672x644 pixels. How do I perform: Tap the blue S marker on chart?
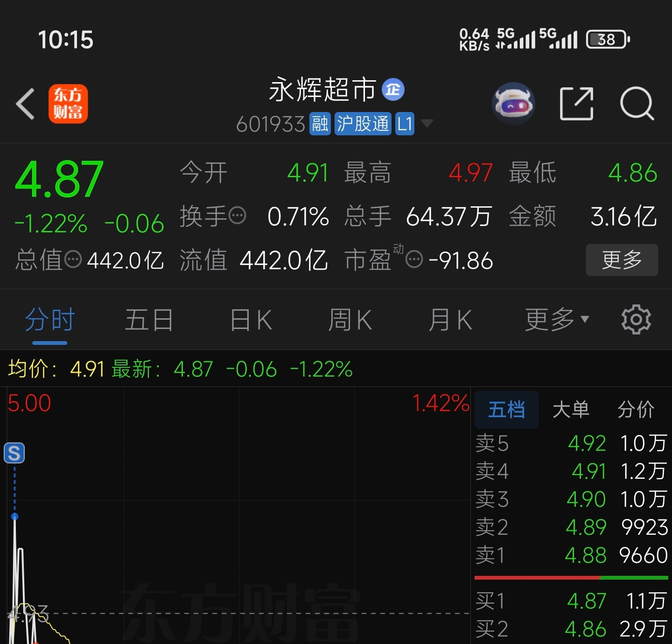[x=14, y=453]
